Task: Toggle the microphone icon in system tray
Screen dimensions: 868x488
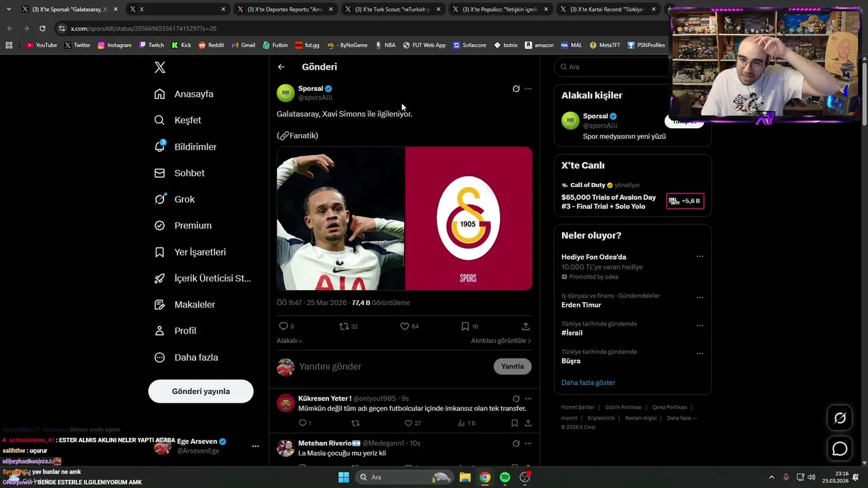Action: point(786,477)
